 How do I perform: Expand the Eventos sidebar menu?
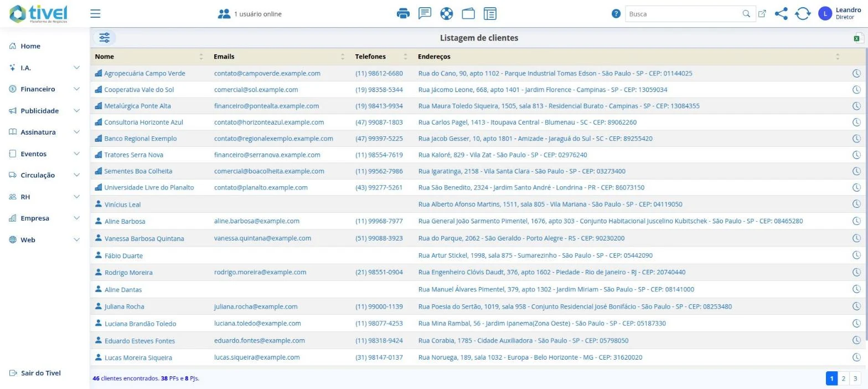(45, 153)
